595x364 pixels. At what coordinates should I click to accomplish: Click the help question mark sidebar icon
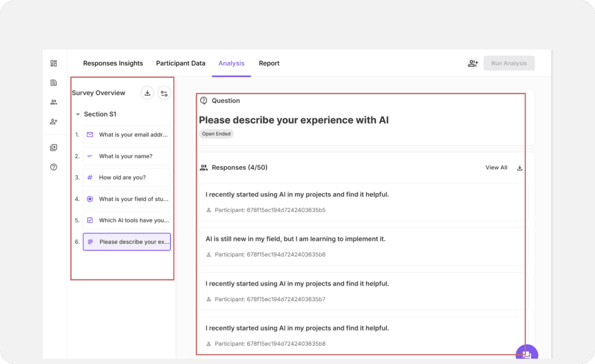coord(53,167)
